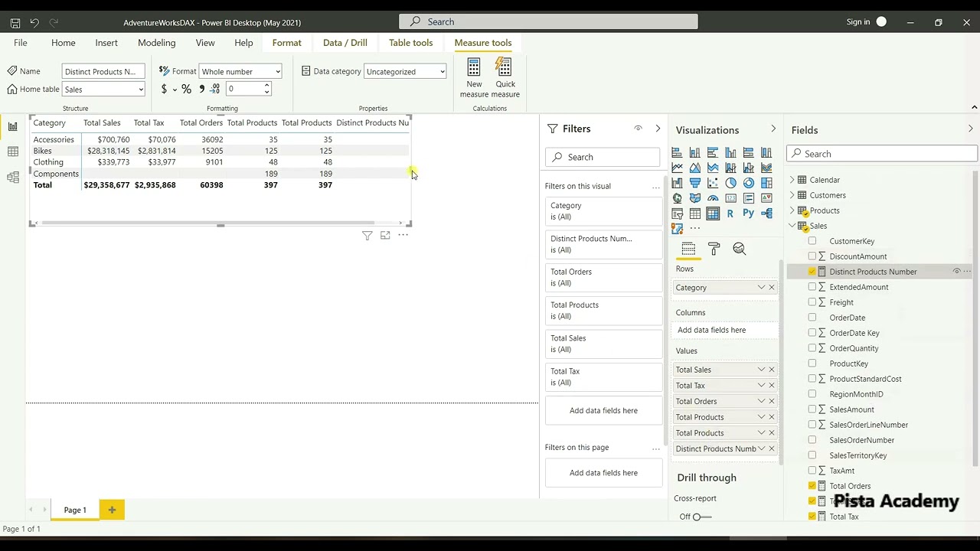Check the ExtendedAmount field
This screenshot has width=980, height=551.
[x=812, y=287]
